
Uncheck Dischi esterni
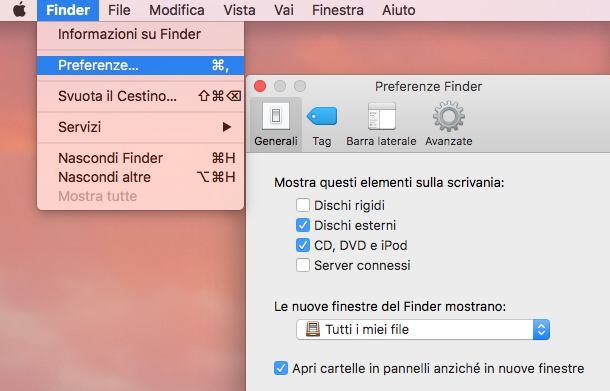[x=303, y=225]
